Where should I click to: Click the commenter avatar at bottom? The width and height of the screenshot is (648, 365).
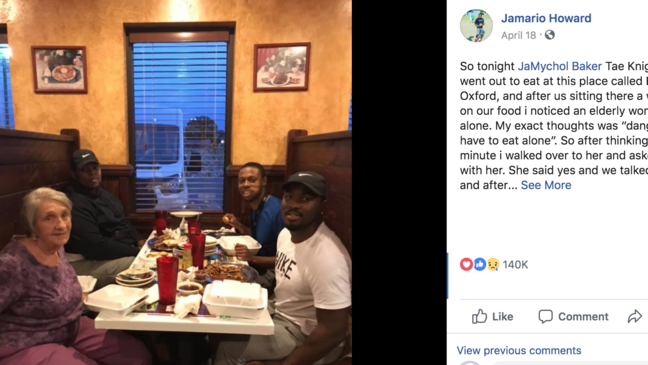coord(470,363)
